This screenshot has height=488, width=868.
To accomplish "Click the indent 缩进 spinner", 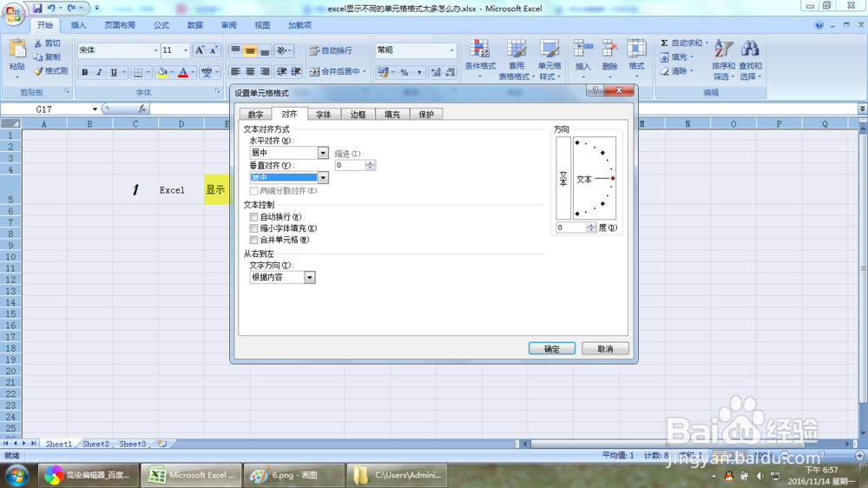I will pyautogui.click(x=371, y=165).
